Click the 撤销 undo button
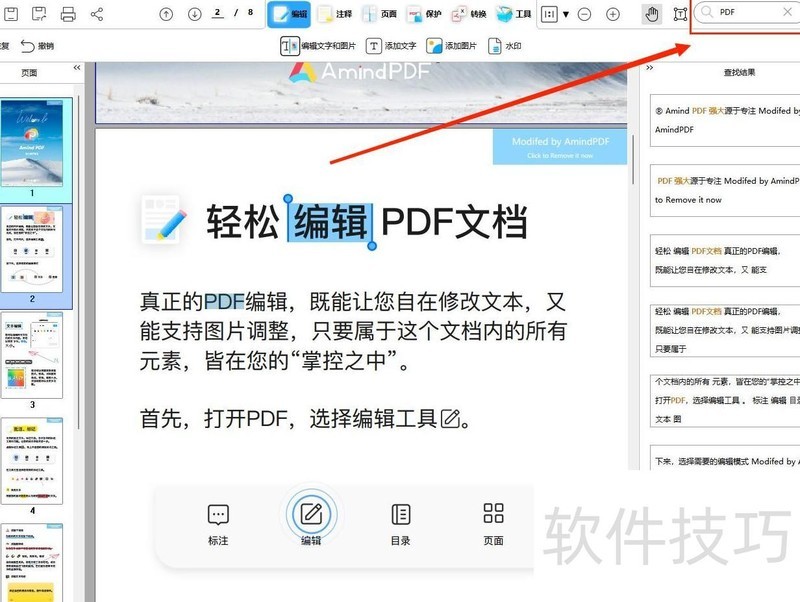800x602 pixels. [x=39, y=44]
